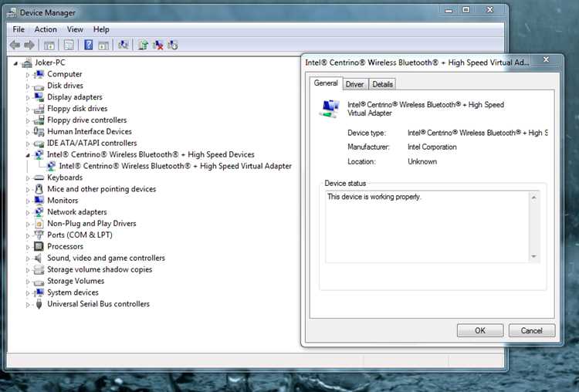The width and height of the screenshot is (579, 392).
Task: Maximize the Device Manager window
Action: [466, 10]
